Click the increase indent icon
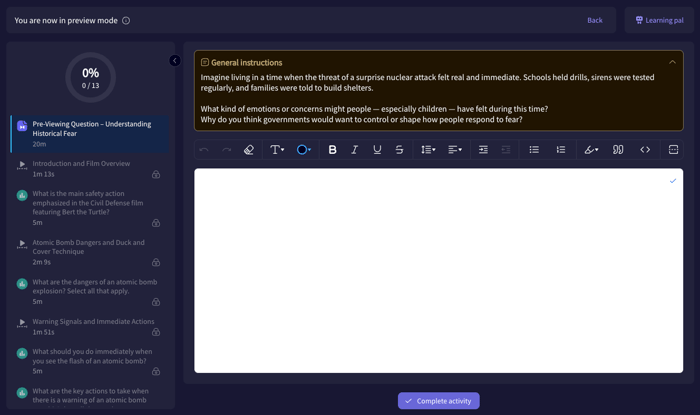The width and height of the screenshot is (700, 415). tap(483, 150)
